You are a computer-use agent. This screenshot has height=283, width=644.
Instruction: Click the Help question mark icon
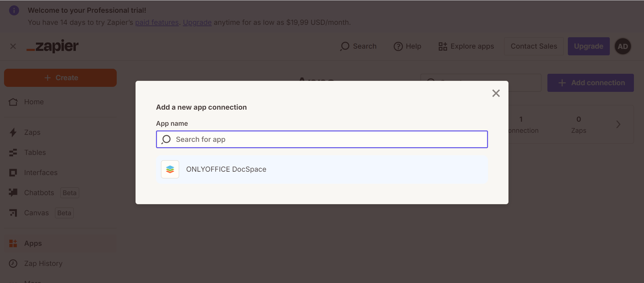tap(398, 46)
